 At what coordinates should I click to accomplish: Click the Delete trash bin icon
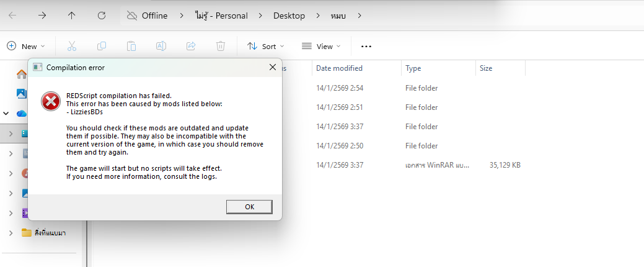click(x=221, y=46)
